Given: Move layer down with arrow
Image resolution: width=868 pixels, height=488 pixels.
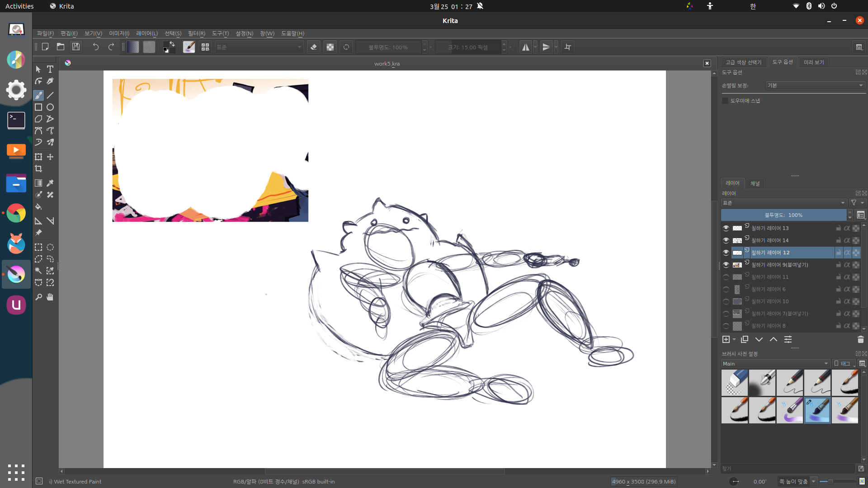Looking at the screenshot, I should point(759,339).
